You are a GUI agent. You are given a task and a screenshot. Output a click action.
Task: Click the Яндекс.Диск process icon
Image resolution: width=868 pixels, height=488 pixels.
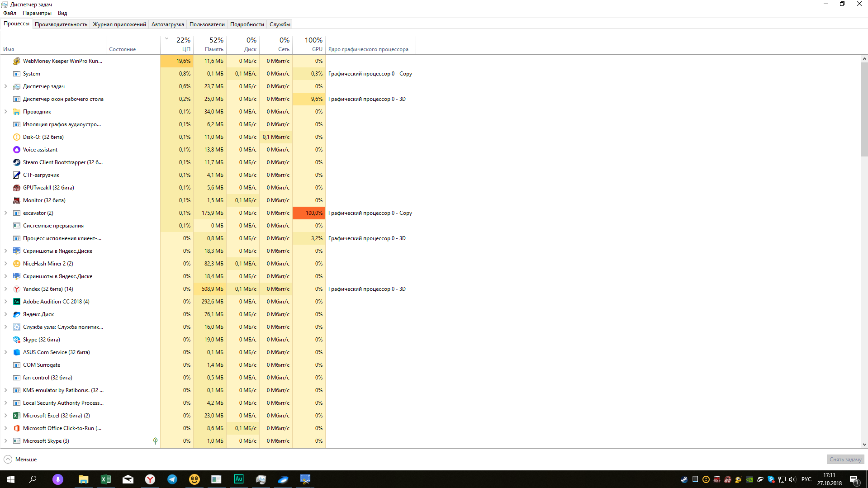(17, 314)
